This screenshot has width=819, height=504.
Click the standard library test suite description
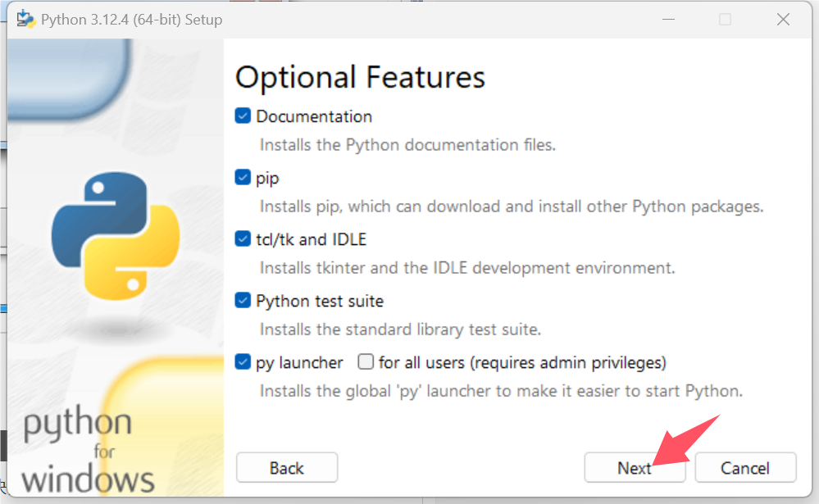tap(400, 329)
